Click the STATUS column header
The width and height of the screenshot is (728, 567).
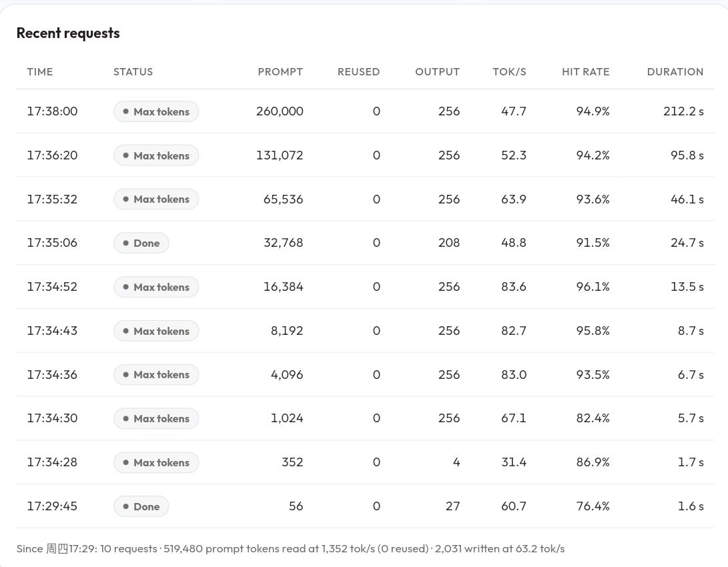pyautogui.click(x=133, y=72)
